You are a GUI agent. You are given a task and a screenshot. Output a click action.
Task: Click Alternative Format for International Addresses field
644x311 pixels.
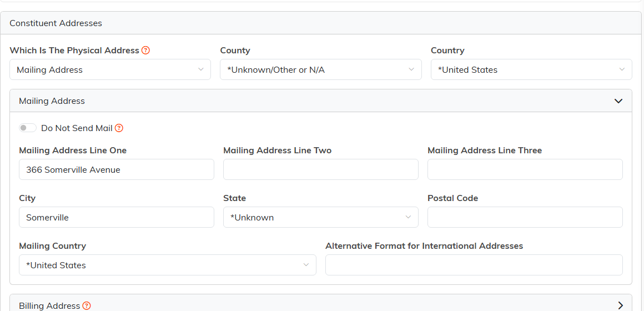(x=474, y=265)
